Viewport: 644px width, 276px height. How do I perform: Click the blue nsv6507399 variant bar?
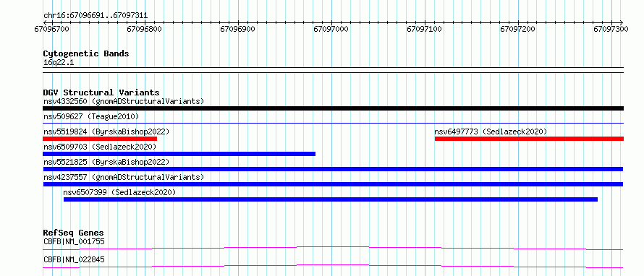(331, 199)
